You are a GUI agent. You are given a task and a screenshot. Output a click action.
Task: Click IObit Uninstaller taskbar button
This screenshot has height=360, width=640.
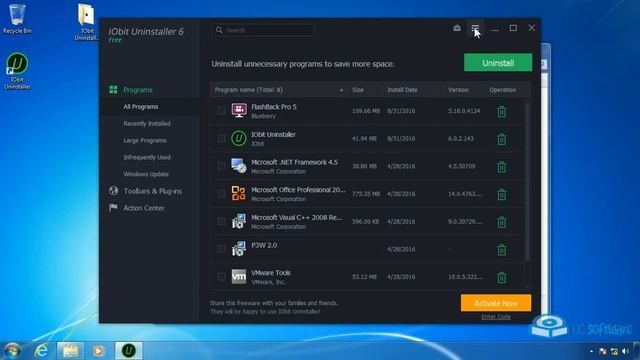[129, 351]
